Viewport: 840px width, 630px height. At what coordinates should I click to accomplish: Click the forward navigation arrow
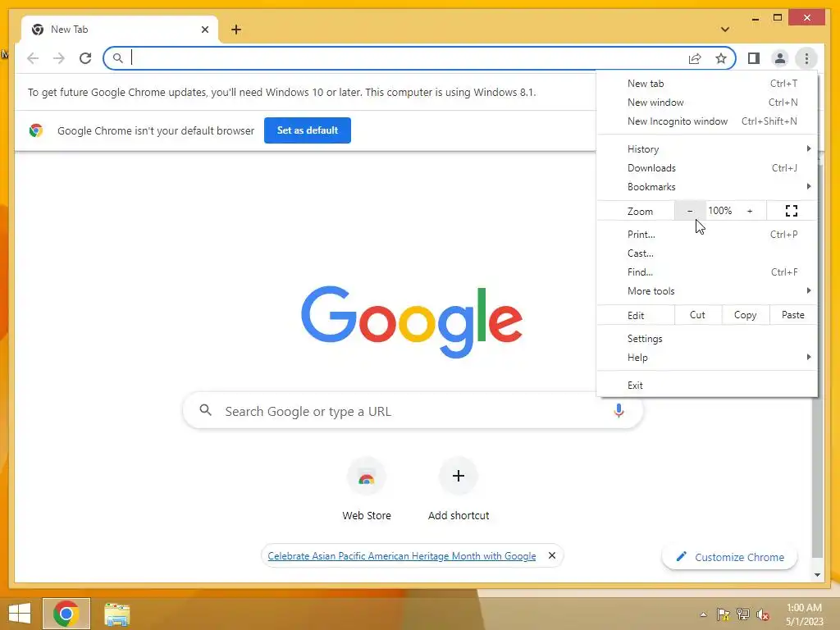(59, 58)
